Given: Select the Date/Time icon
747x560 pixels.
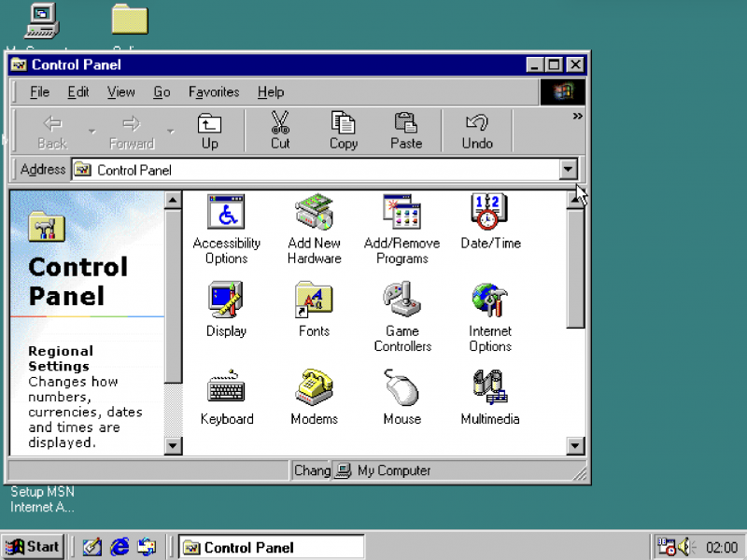Looking at the screenshot, I should (x=489, y=213).
